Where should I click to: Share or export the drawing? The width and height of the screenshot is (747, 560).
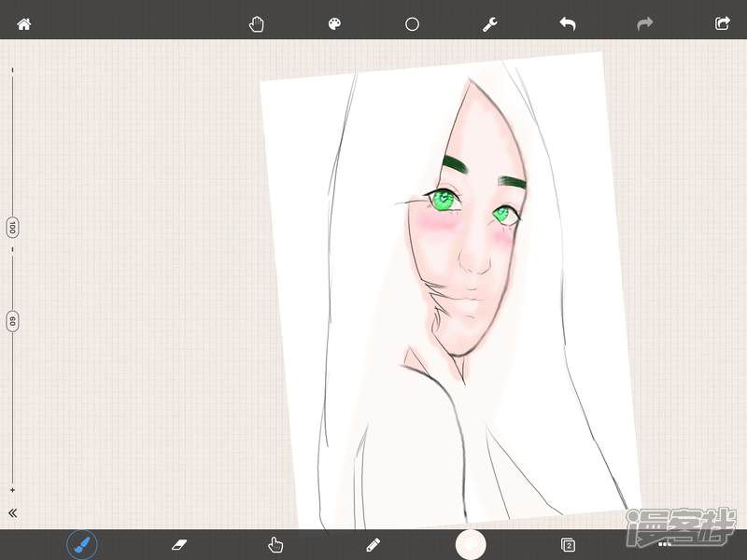(x=722, y=24)
